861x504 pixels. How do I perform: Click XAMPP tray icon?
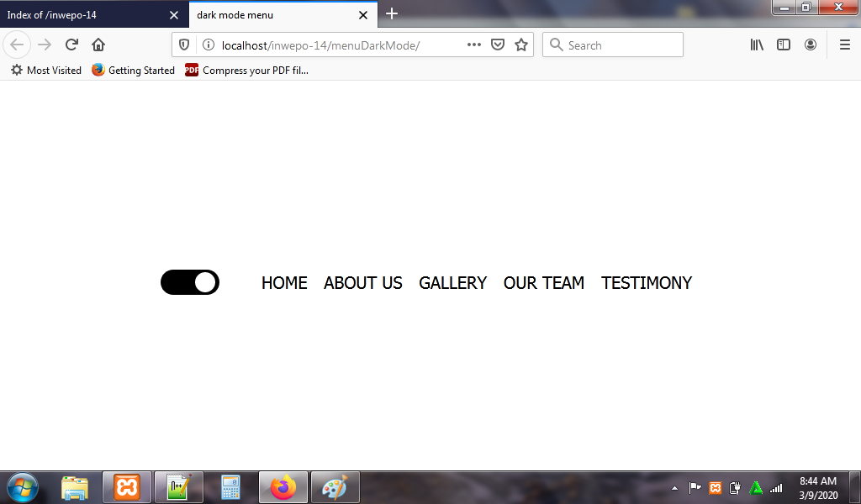pos(715,487)
